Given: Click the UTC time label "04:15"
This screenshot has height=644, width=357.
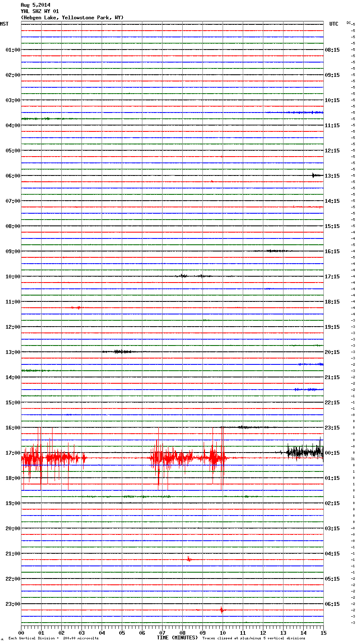Looking at the screenshot, I should pos(332,554).
